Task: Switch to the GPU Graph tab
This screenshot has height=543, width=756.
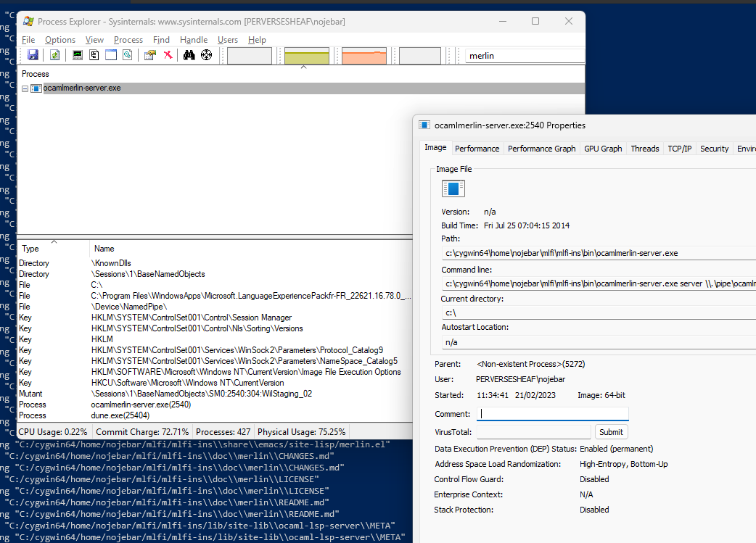Action: tap(603, 149)
